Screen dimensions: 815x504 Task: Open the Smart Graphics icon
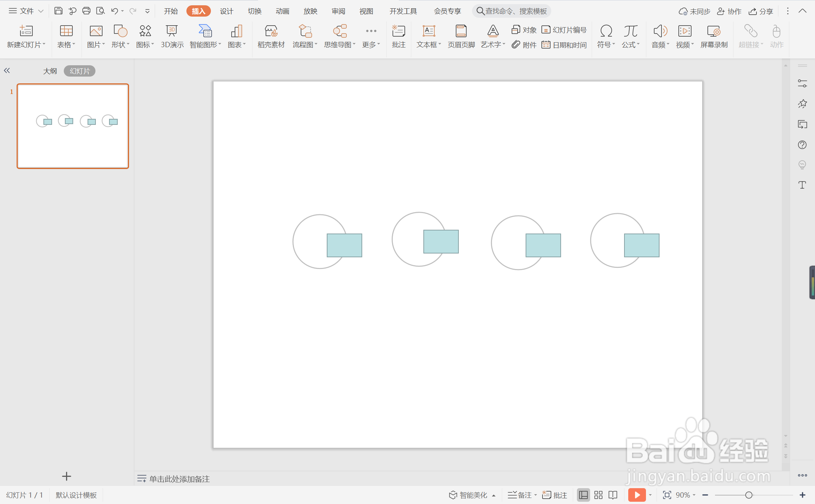[x=205, y=31]
